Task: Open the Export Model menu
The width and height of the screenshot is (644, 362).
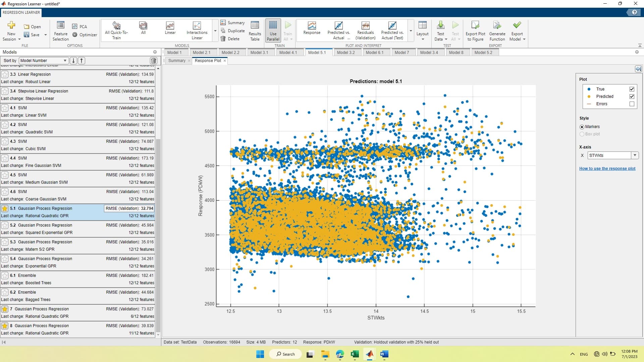Action: pos(517,31)
